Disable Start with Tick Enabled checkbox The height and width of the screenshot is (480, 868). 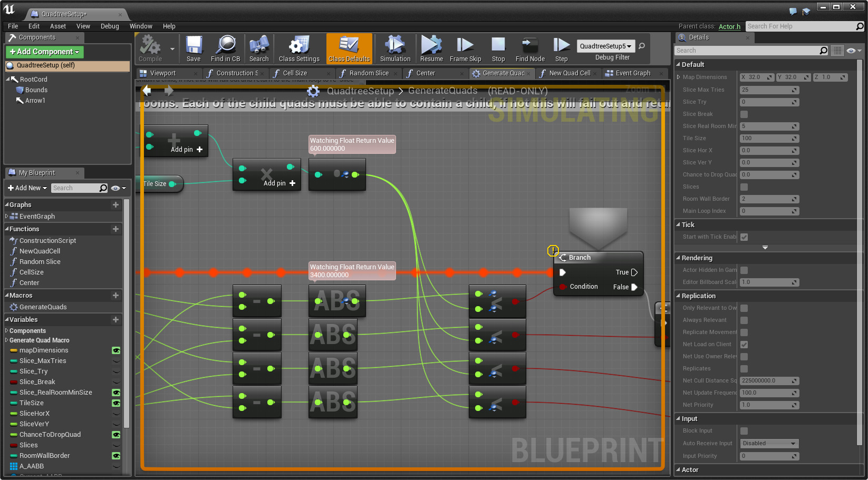coord(744,237)
